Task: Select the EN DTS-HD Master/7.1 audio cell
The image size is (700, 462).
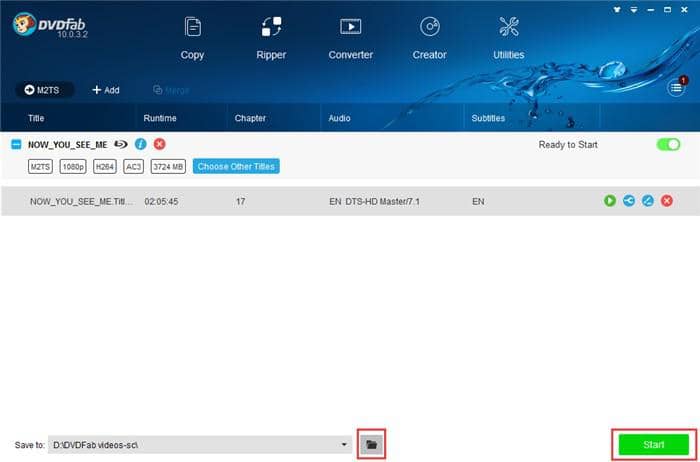Action: [375, 202]
